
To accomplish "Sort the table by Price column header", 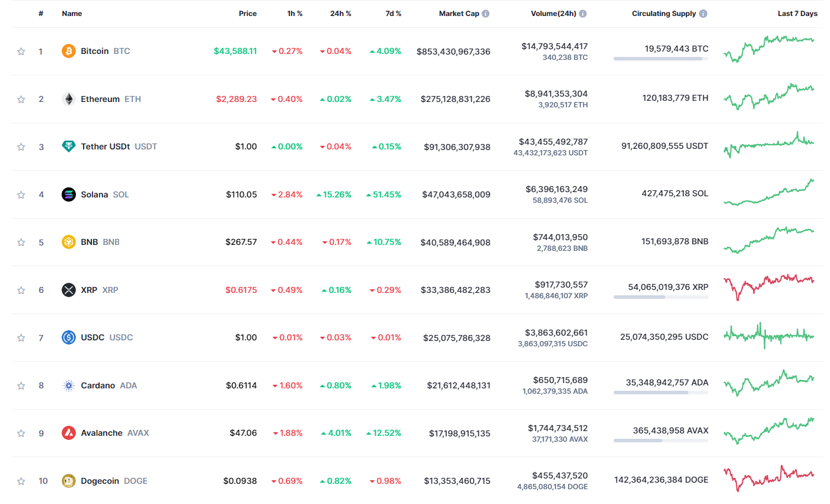I will 248,14.
